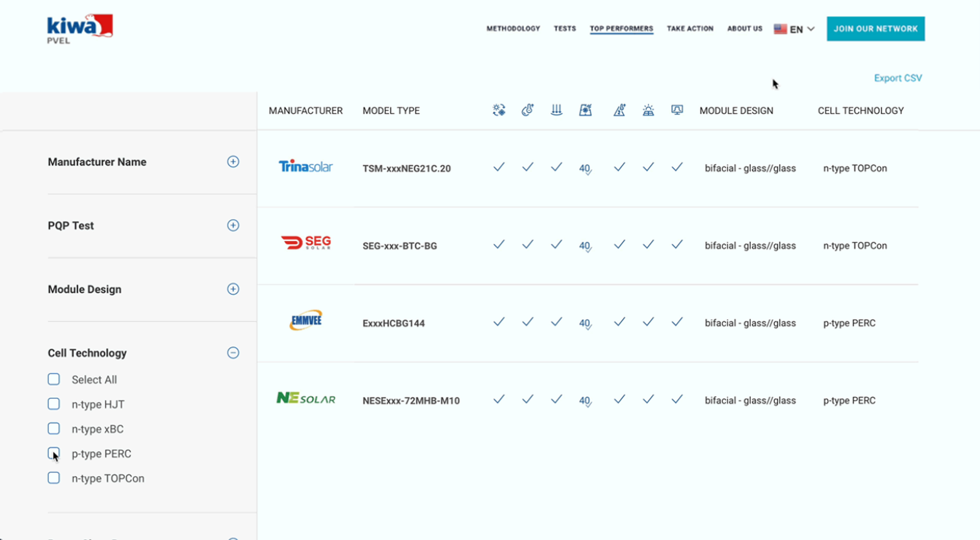Click the triangle thermometer-lightning column icon
Screen dimensions: 980x540
619,110
